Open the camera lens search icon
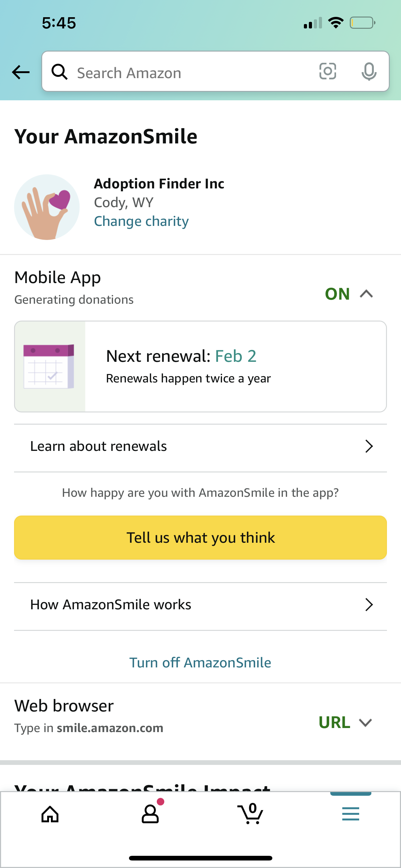 coord(327,72)
